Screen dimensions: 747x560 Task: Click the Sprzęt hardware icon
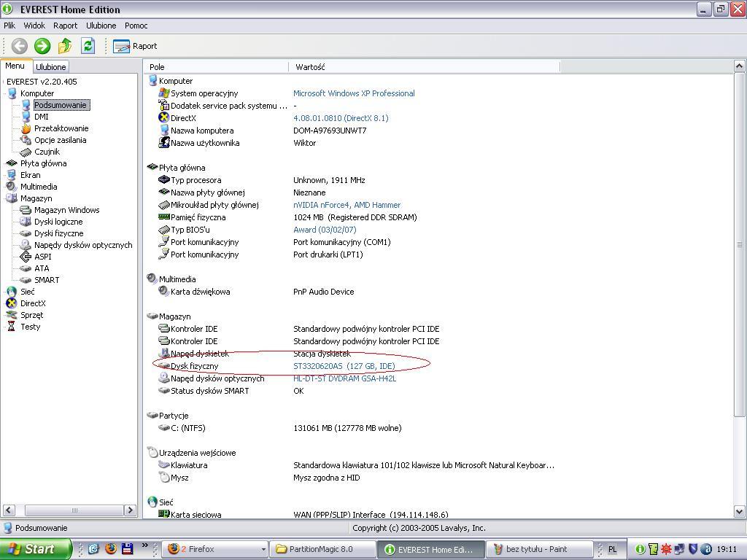click(12, 315)
